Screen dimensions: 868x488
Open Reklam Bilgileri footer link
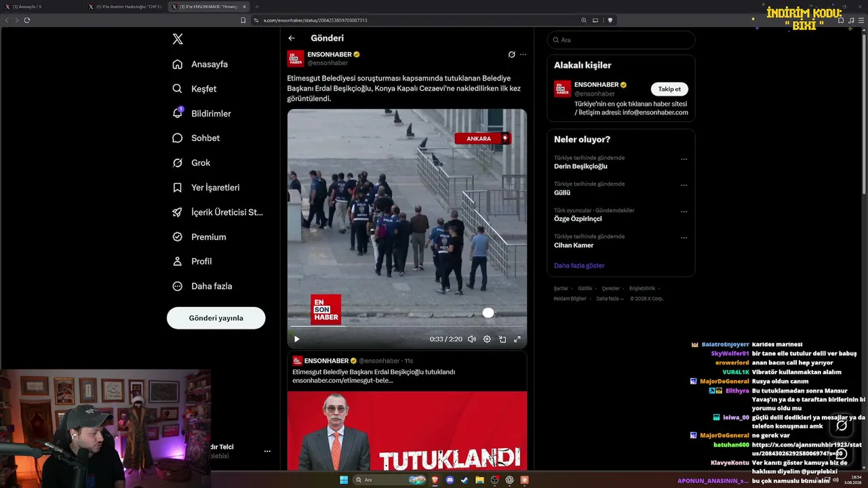click(570, 299)
